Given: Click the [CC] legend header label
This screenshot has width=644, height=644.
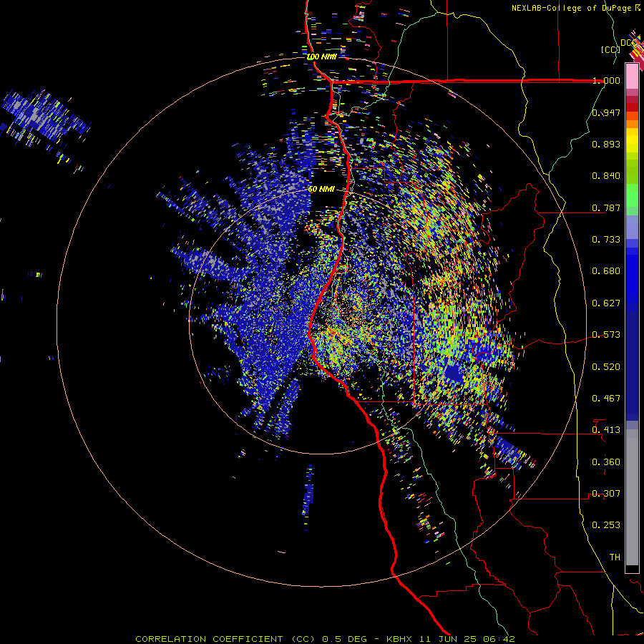Looking at the screenshot, I should (x=610, y=49).
